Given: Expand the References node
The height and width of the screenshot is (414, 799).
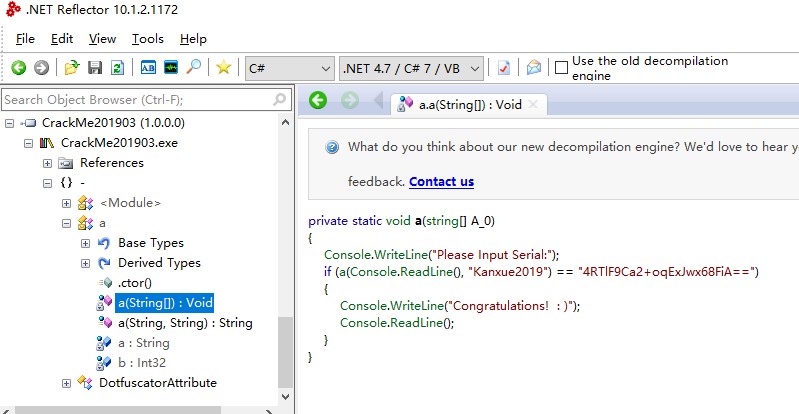Looking at the screenshot, I should pos(47,163).
